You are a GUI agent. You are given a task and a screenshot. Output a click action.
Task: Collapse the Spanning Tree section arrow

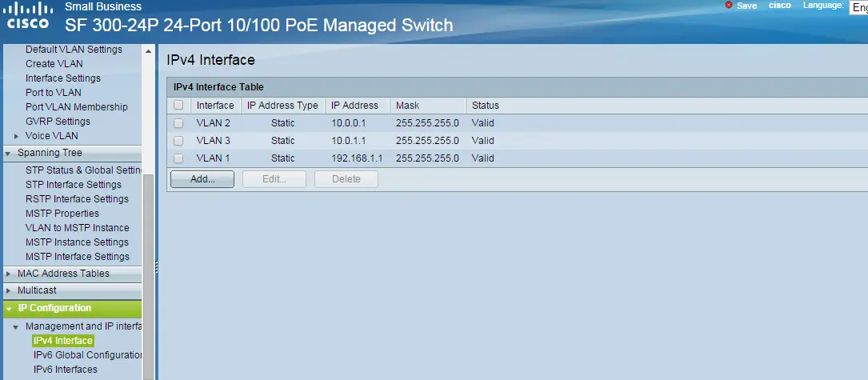point(8,153)
